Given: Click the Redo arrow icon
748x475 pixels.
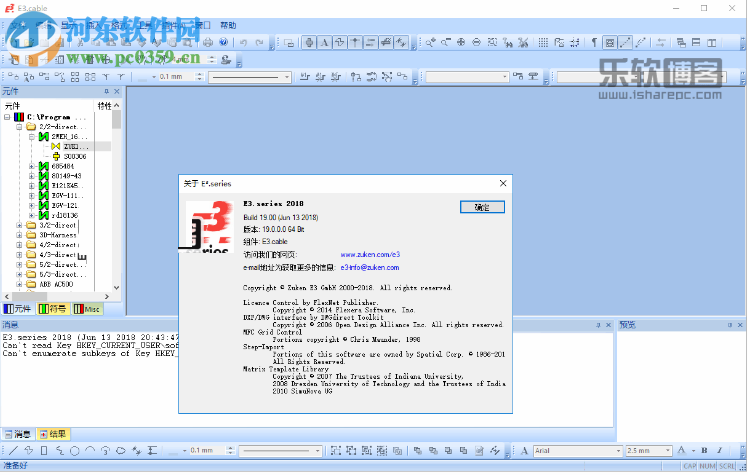Looking at the screenshot, I should [259, 43].
